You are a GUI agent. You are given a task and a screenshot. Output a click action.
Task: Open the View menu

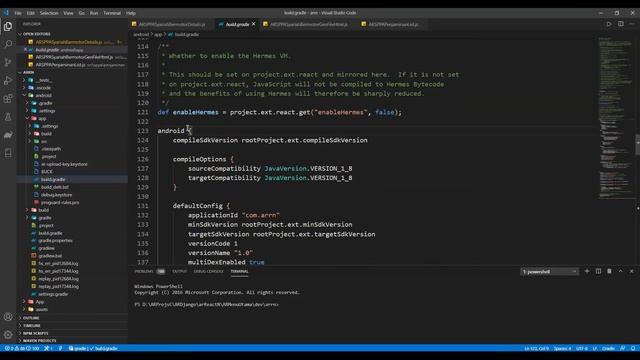[68, 13]
